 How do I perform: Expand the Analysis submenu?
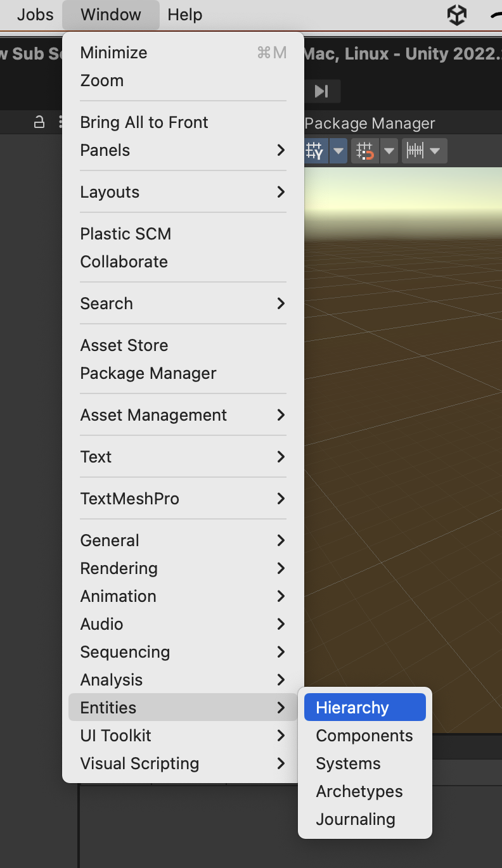click(x=183, y=680)
